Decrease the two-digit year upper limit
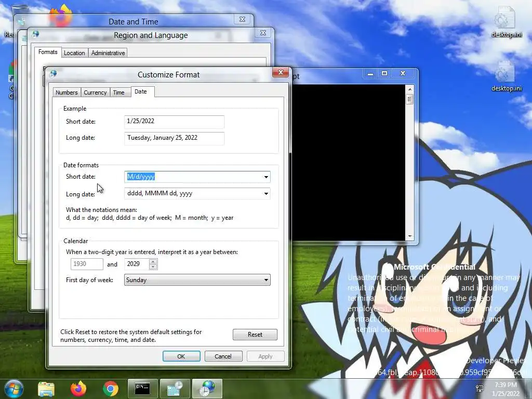532x399 pixels. (x=153, y=267)
